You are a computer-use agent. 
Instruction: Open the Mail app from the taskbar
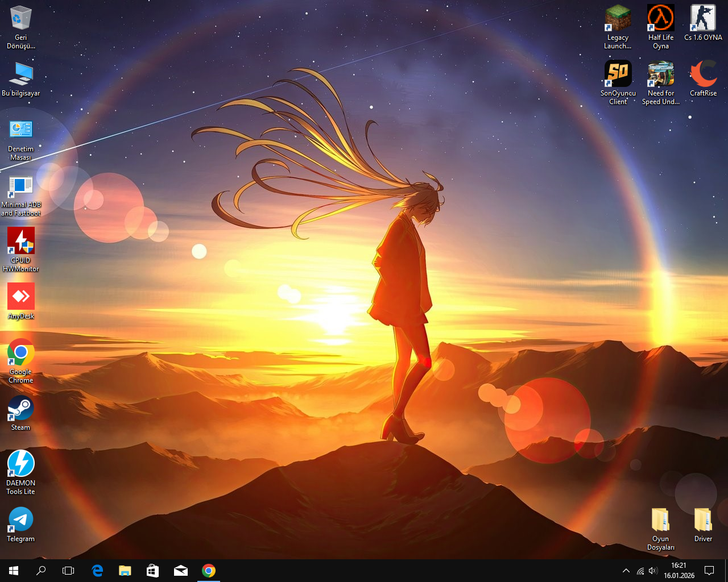click(181, 571)
